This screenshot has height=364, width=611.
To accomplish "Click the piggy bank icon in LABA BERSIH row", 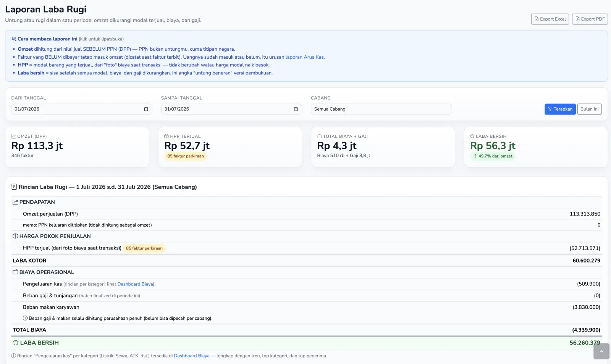I will tap(16, 343).
